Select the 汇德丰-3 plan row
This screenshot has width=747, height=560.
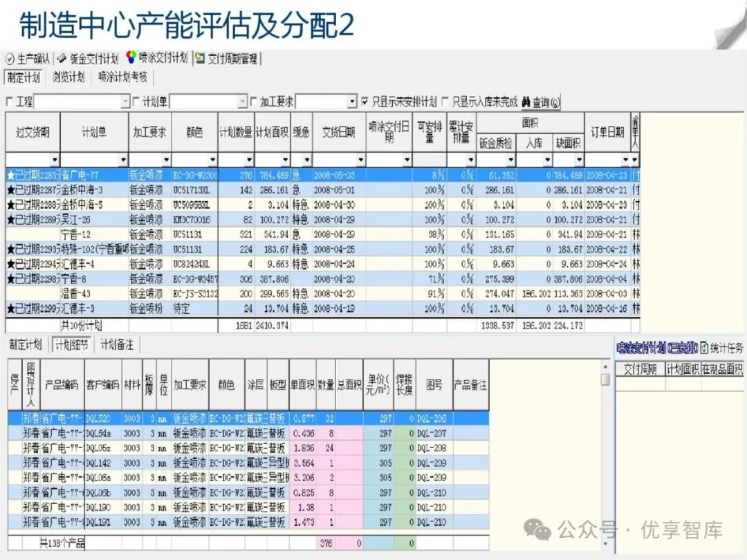point(322,308)
